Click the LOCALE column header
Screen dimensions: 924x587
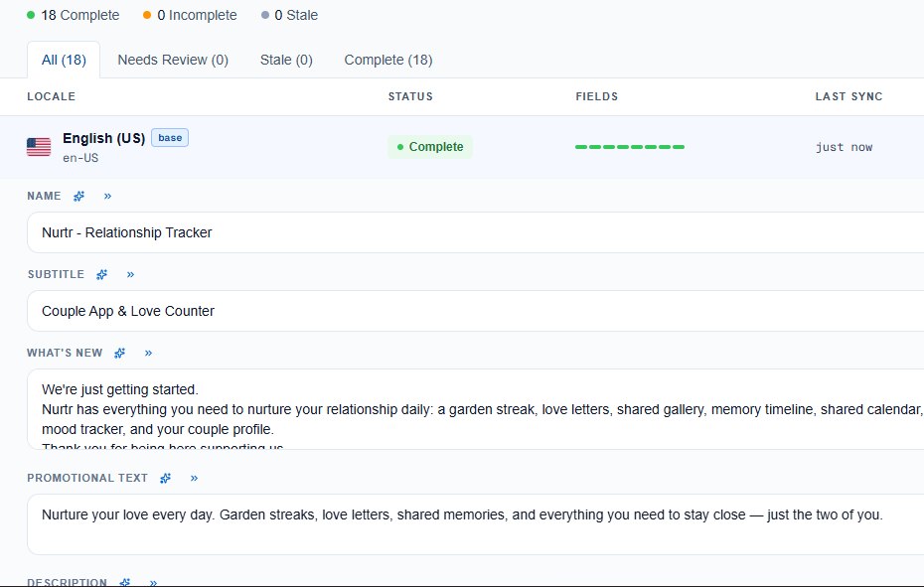click(52, 96)
